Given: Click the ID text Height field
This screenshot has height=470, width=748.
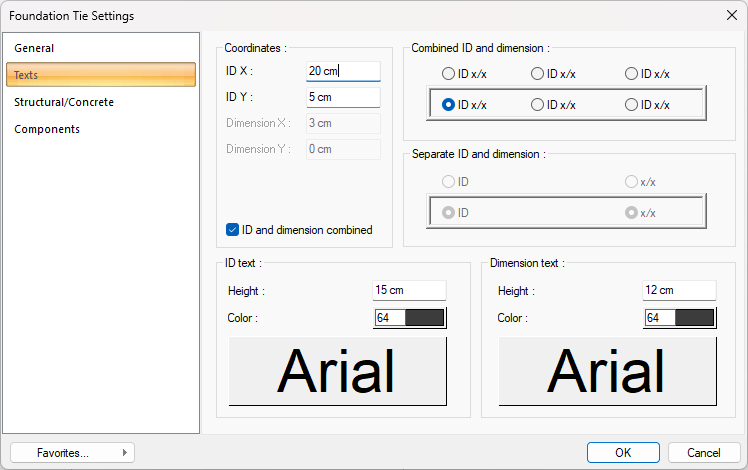Looking at the screenshot, I should point(409,290).
